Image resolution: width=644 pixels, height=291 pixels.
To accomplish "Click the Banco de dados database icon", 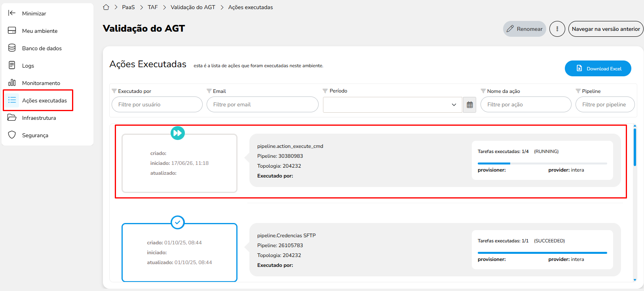I will click(x=12, y=48).
